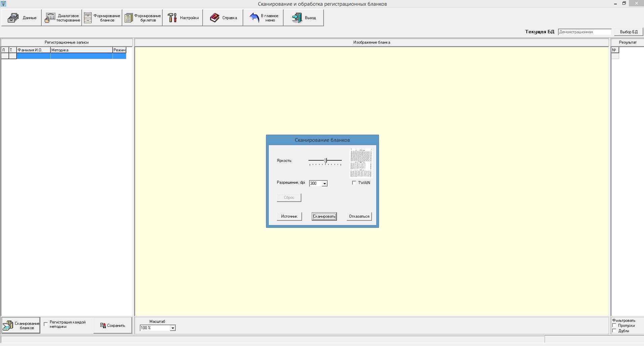The width and height of the screenshot is (644, 346).
Task: Click the Данные printer icon
Action: [x=13, y=18]
